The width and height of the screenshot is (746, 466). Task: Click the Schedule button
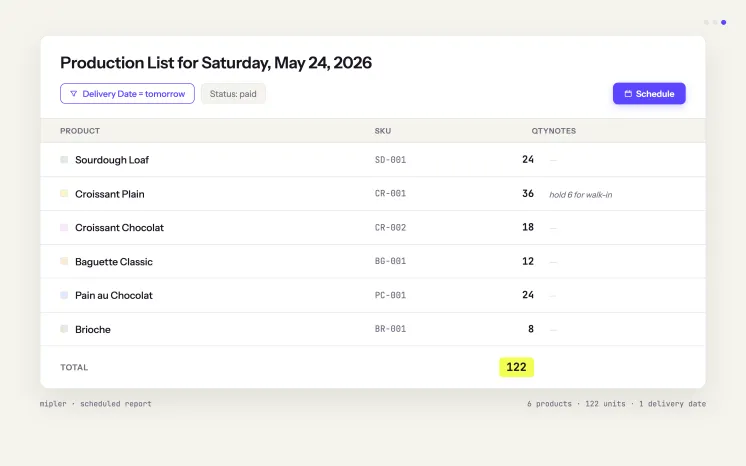(649, 94)
